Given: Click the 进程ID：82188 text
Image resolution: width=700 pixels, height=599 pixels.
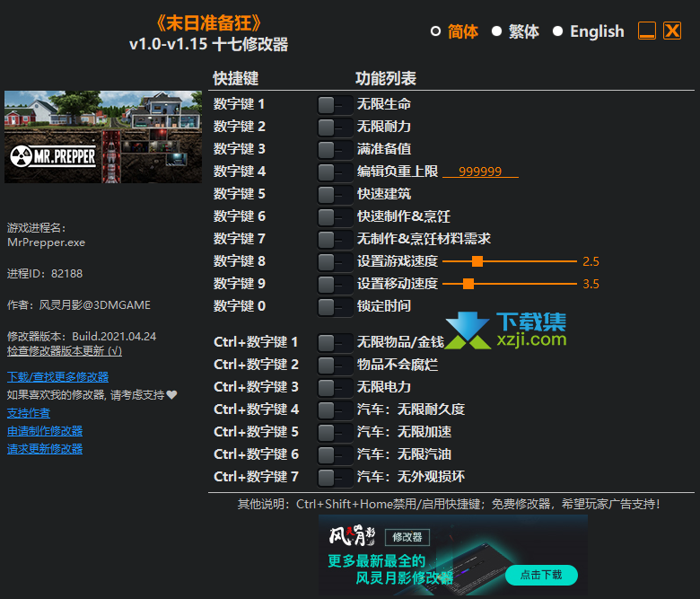Looking at the screenshot, I should point(45,274).
